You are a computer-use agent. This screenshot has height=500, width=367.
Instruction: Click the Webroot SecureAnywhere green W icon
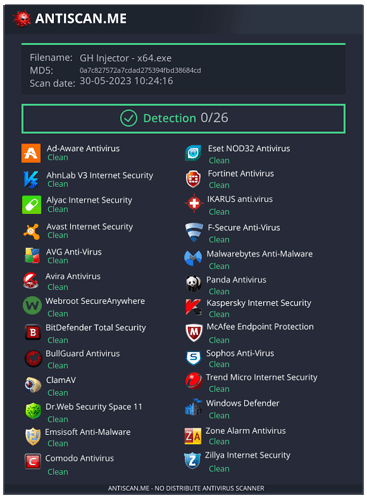[32, 305]
